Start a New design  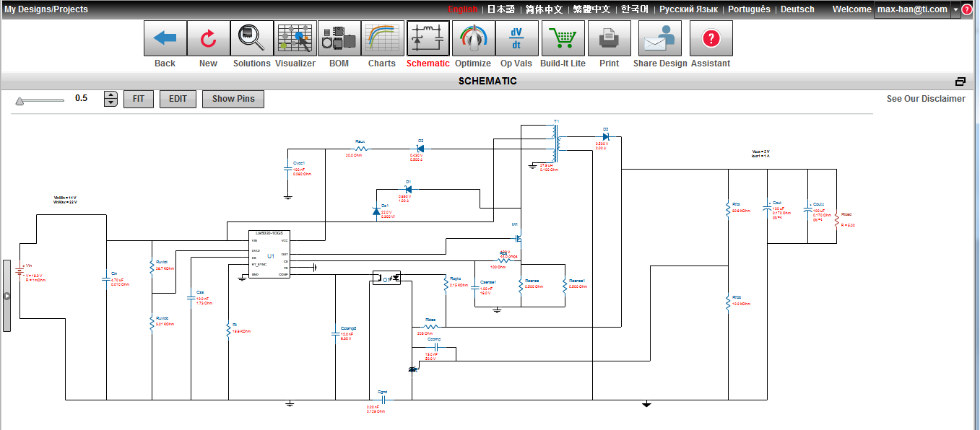point(209,38)
